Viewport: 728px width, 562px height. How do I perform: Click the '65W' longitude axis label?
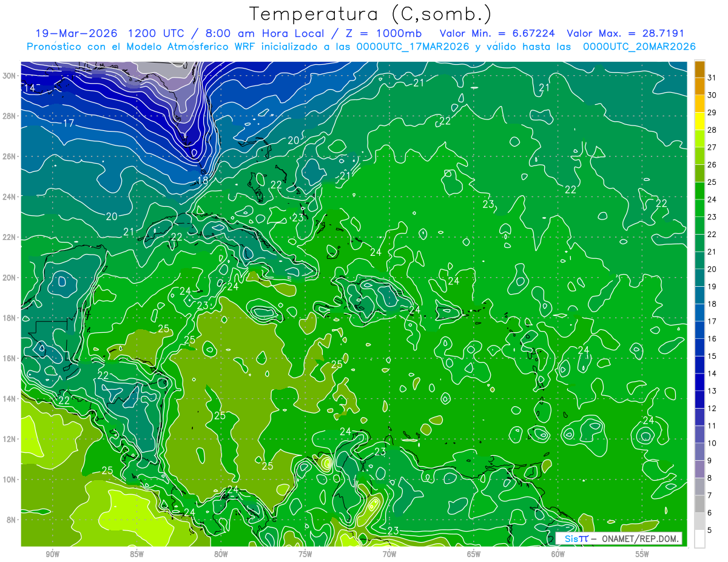coord(474,554)
